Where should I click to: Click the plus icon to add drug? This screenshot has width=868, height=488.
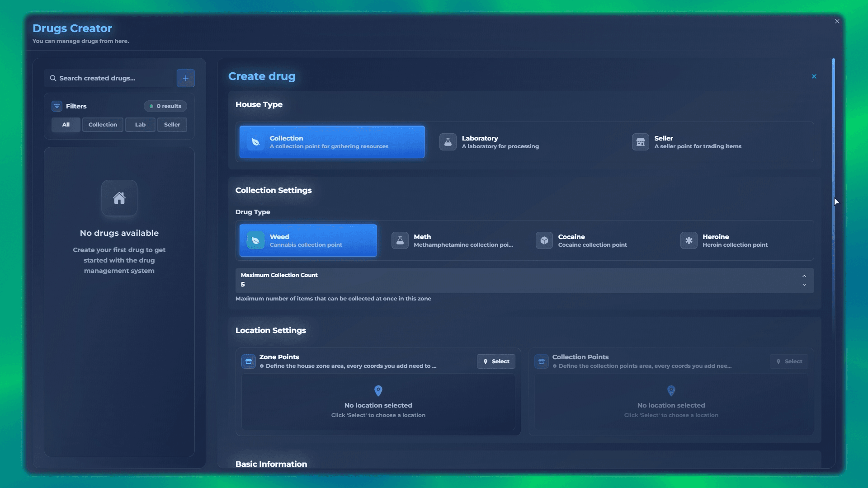pos(185,78)
